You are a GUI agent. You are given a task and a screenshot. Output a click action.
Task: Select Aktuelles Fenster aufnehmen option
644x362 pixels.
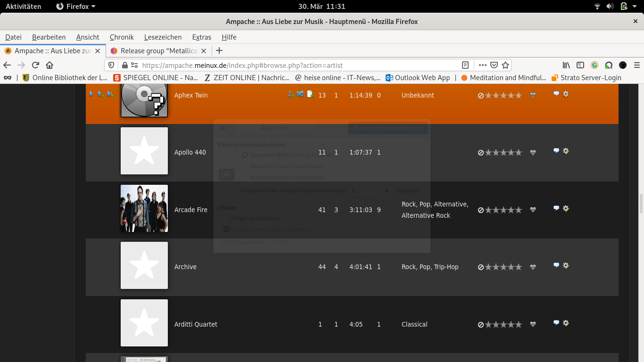click(245, 166)
